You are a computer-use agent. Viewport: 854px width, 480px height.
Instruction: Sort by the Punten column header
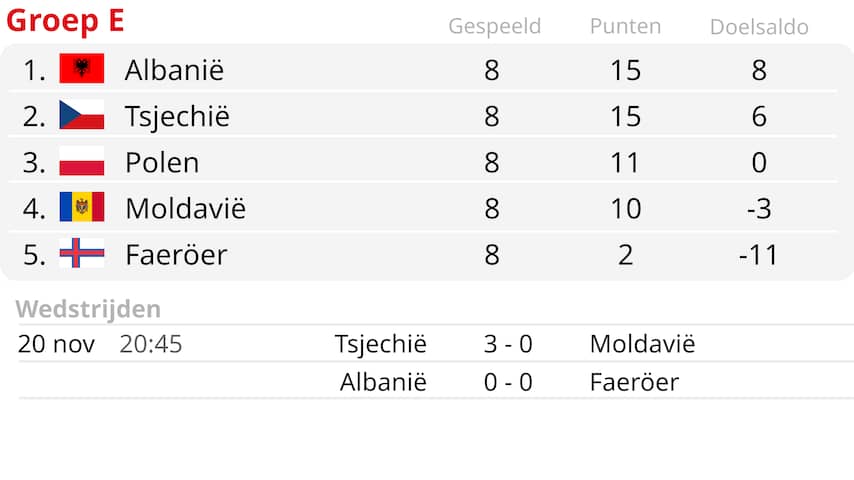[x=625, y=26]
